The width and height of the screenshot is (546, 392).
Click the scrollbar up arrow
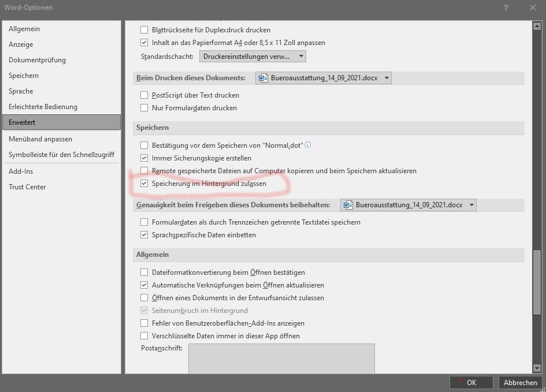coord(537,26)
